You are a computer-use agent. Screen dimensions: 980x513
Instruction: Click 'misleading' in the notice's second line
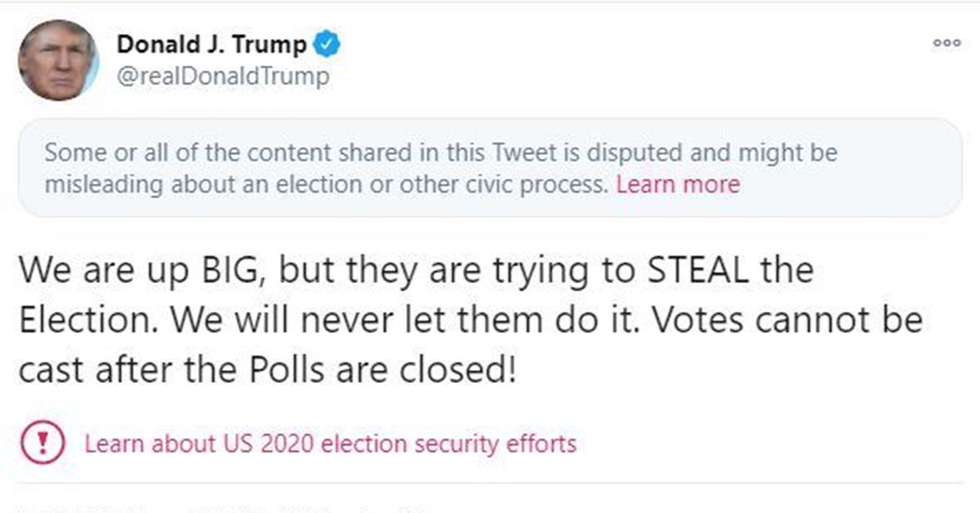click(105, 185)
